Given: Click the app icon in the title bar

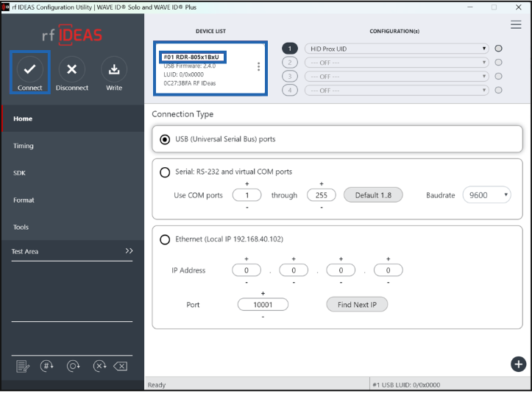Looking at the screenshot, I should tap(5, 7).
